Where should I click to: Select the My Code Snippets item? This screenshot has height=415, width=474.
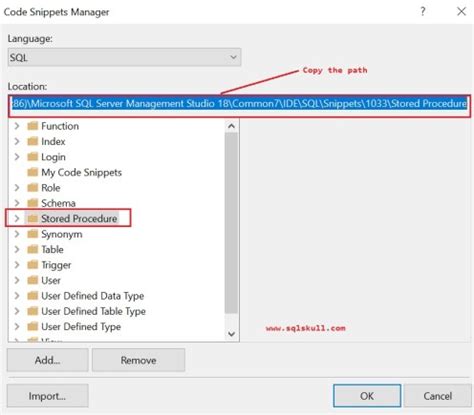point(81,172)
